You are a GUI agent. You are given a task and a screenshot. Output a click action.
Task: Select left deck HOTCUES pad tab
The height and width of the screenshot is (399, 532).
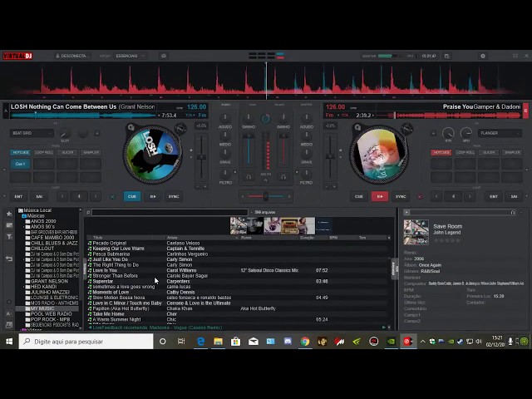point(20,153)
